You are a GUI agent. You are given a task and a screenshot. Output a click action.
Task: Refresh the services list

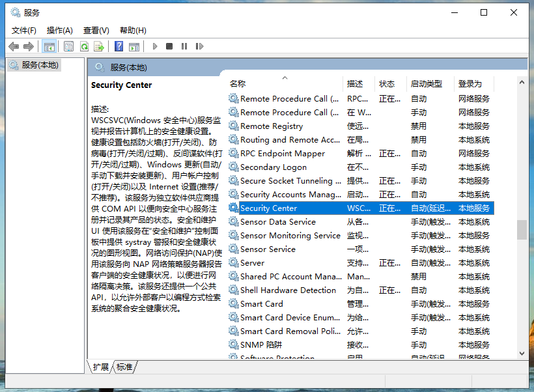(x=84, y=46)
